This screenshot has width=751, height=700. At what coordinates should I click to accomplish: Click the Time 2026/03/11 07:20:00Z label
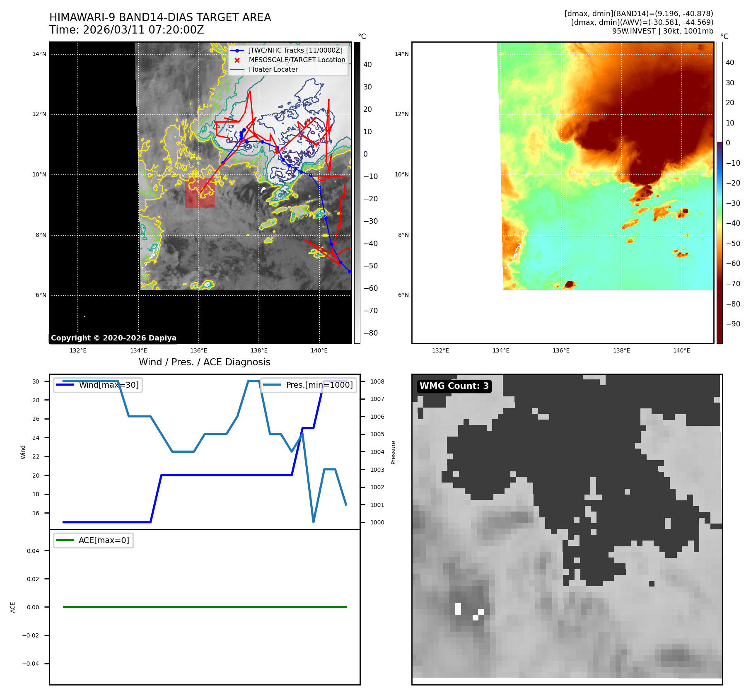click(126, 30)
